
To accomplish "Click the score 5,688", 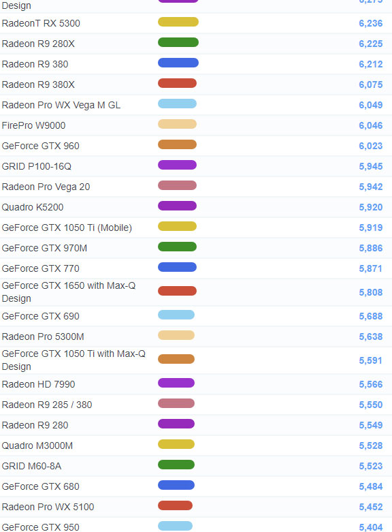I will tap(371, 316).
